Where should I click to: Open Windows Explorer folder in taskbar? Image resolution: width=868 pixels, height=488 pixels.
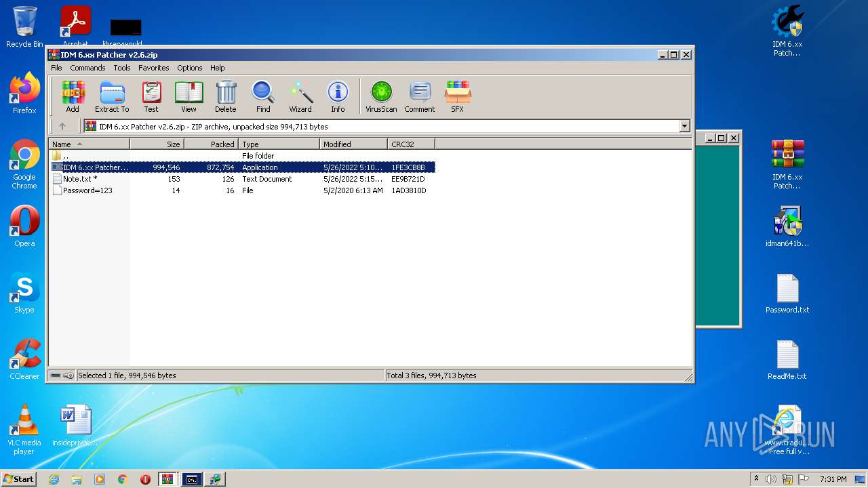click(x=77, y=479)
